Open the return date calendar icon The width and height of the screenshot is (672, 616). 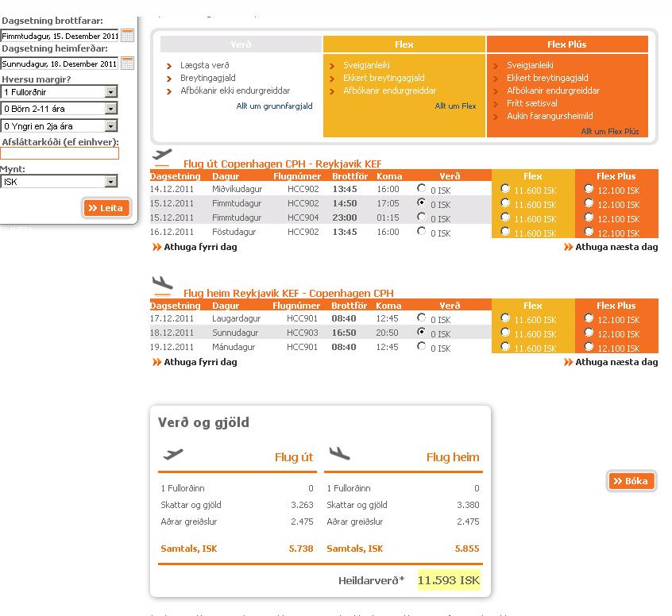pos(127,63)
